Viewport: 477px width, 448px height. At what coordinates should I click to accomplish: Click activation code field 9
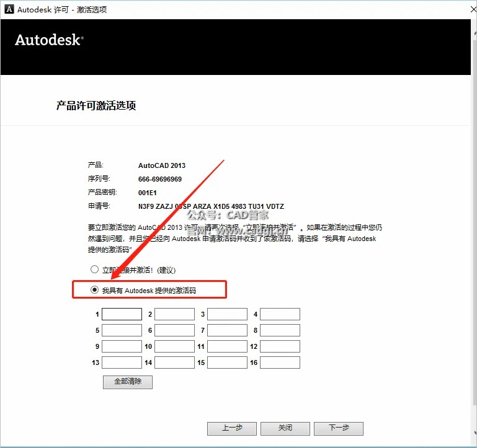(x=122, y=346)
